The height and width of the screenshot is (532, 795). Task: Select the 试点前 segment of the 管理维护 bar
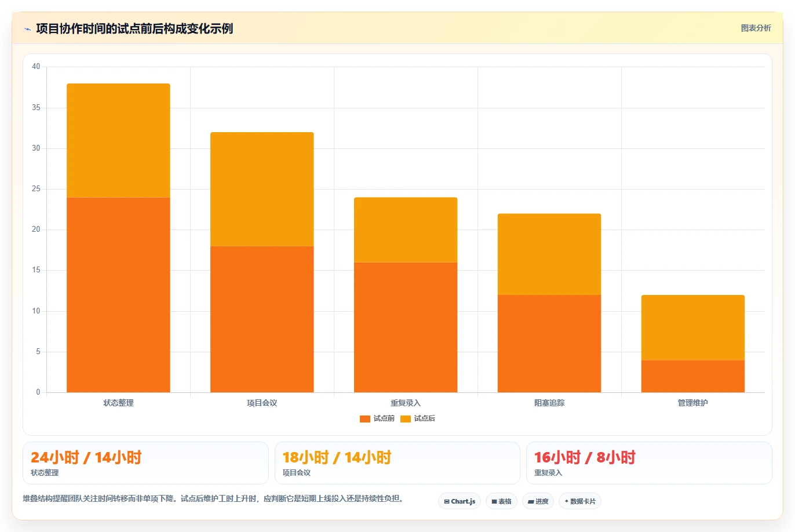693,376
